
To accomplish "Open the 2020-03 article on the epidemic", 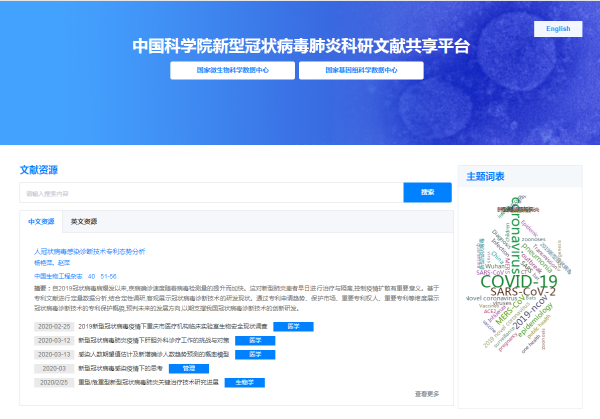I will [x=125, y=368].
